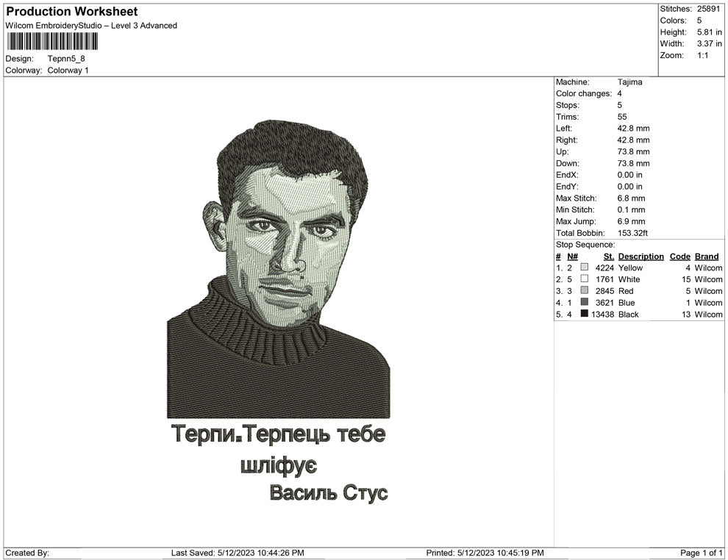728x560 pixels.
Task: Click the 'Color changes:' label
Action: 584,94
